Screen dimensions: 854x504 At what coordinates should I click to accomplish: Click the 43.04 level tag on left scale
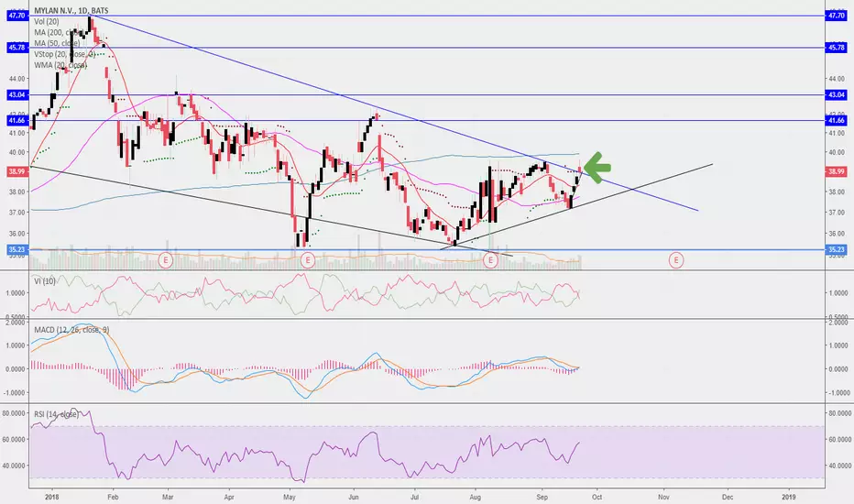16,94
